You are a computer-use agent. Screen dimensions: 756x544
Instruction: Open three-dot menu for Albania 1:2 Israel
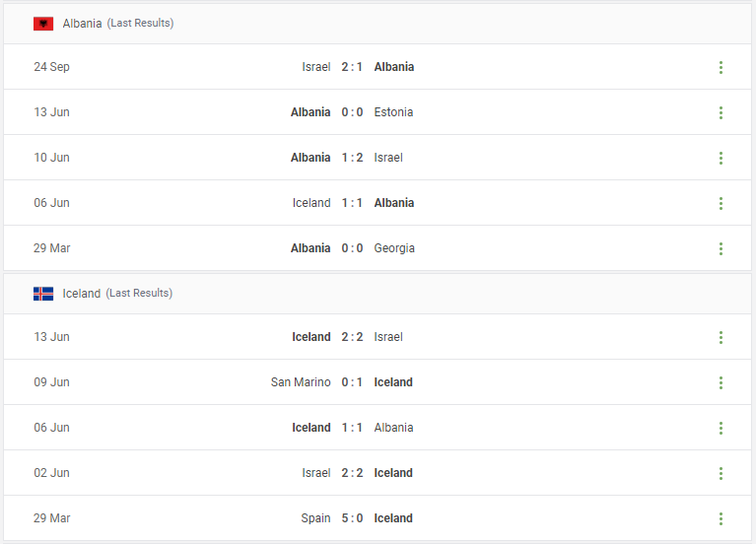721,158
